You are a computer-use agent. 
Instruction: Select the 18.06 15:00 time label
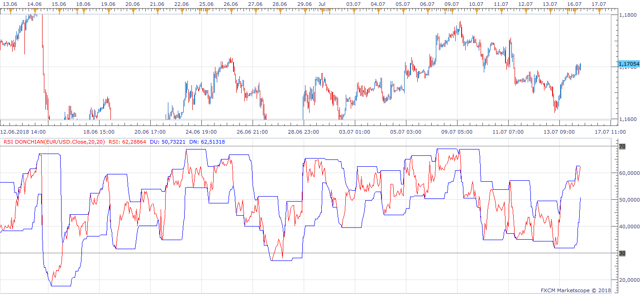point(100,132)
